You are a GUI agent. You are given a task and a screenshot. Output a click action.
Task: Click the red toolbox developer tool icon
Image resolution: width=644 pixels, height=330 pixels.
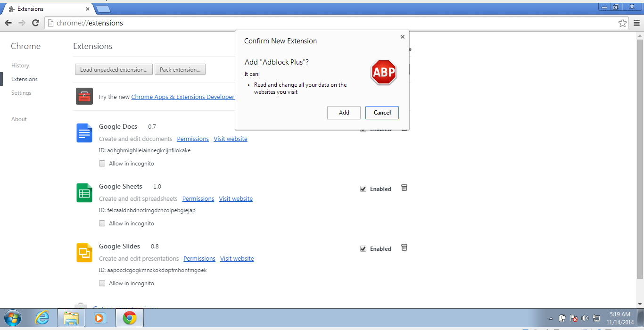point(84,96)
